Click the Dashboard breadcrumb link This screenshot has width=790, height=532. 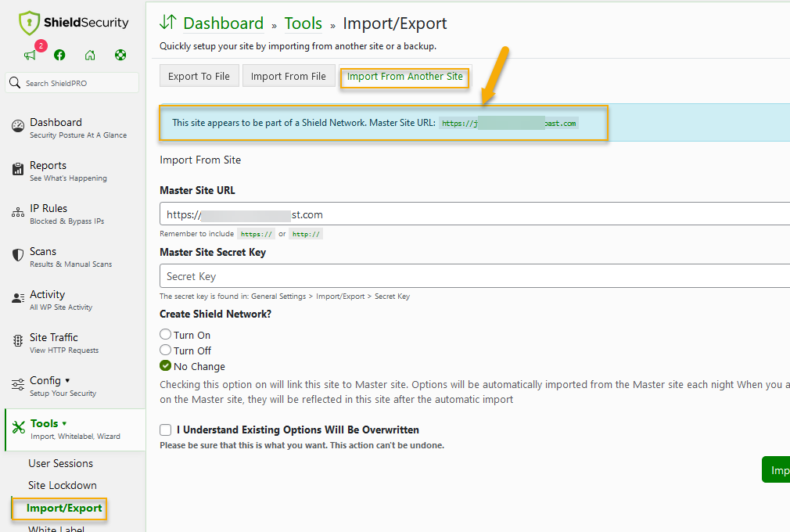click(x=223, y=23)
